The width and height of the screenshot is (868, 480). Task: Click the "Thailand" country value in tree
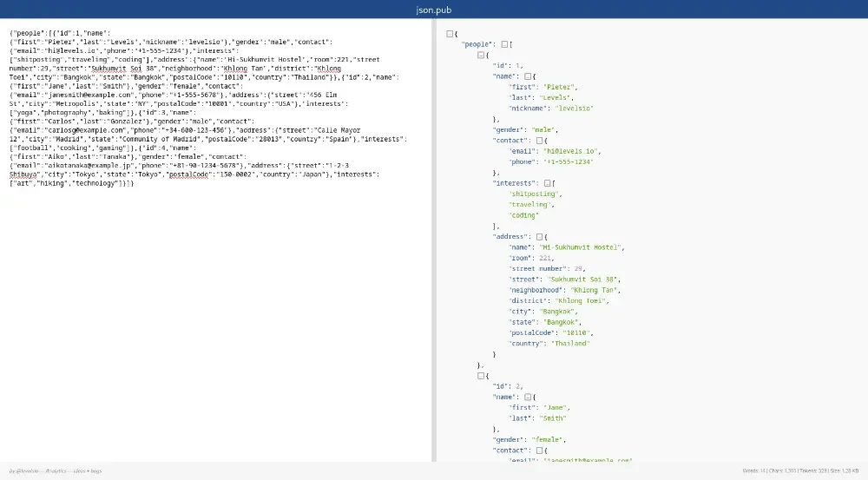pos(571,343)
